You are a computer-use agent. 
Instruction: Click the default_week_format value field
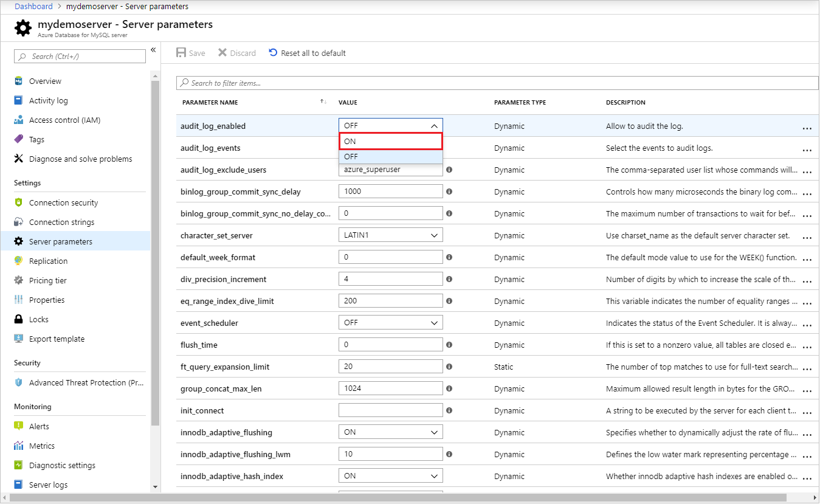click(x=391, y=257)
